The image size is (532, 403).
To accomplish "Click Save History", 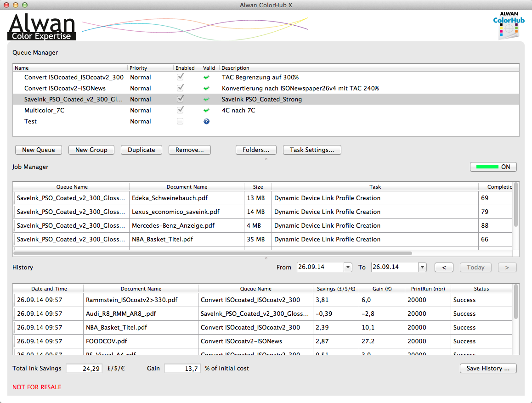I will (x=488, y=368).
